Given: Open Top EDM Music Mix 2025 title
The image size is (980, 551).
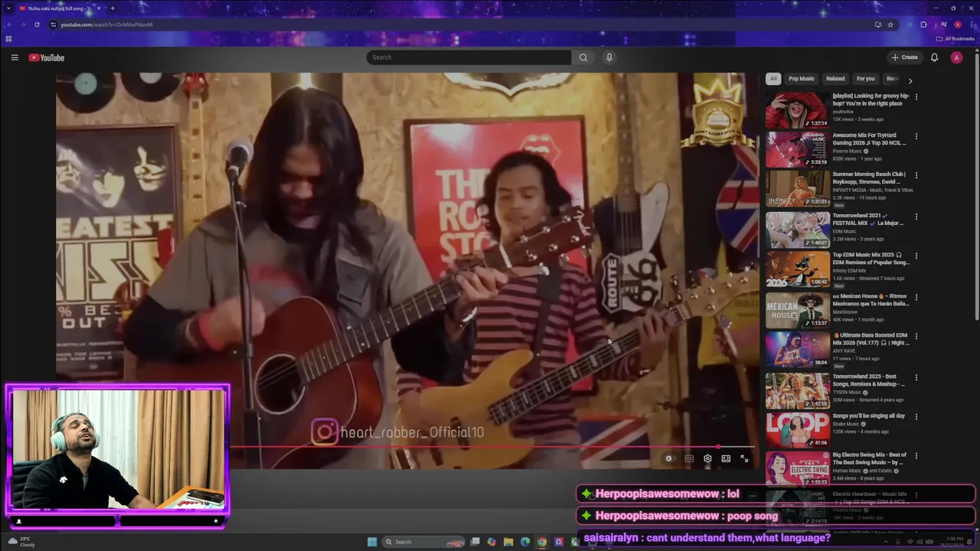Looking at the screenshot, I should click(x=871, y=259).
